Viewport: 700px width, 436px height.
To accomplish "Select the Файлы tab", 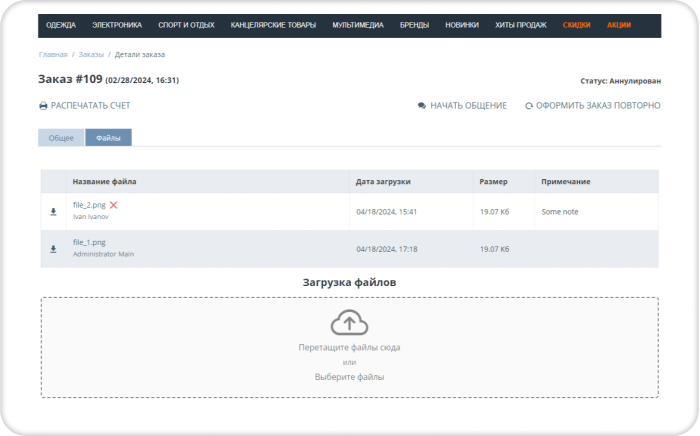I will click(108, 138).
